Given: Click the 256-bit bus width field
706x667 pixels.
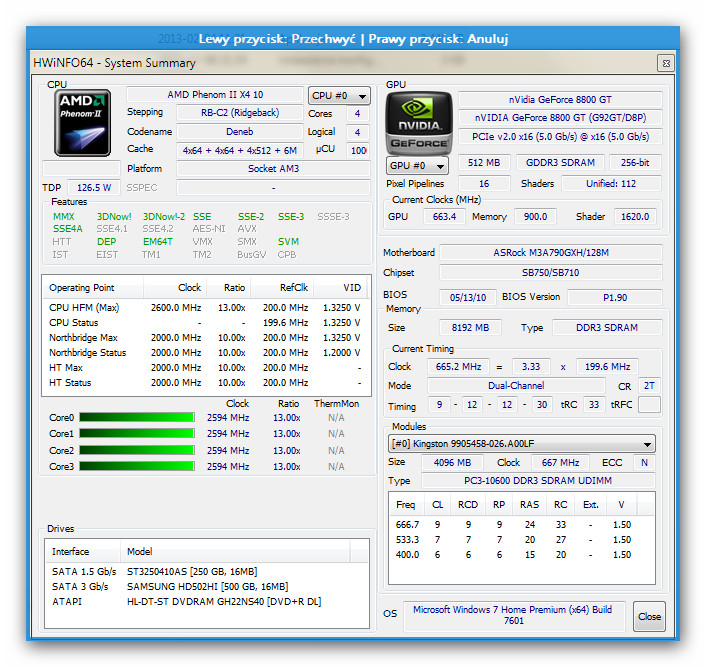Looking at the screenshot, I should point(635,163).
